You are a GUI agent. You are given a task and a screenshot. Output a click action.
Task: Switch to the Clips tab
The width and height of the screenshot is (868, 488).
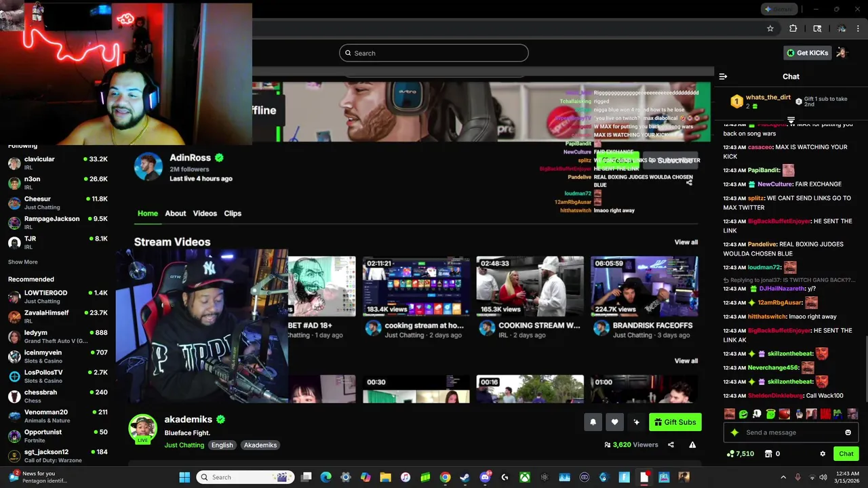233,213
